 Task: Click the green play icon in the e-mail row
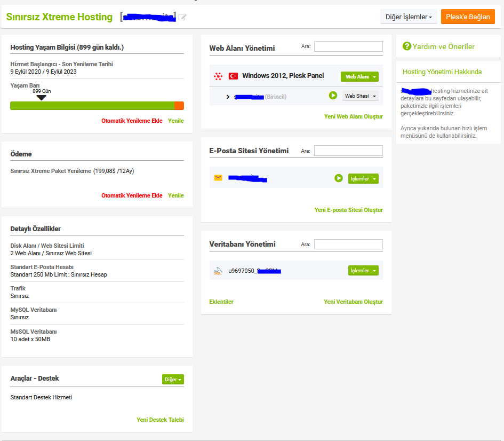point(339,178)
